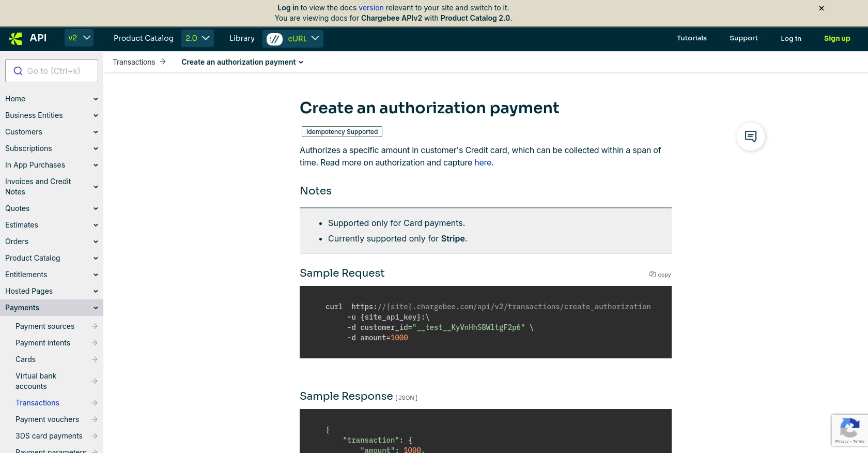Image resolution: width=868 pixels, height=453 pixels.
Task: Click the Sample Request code block
Action: 486,322
